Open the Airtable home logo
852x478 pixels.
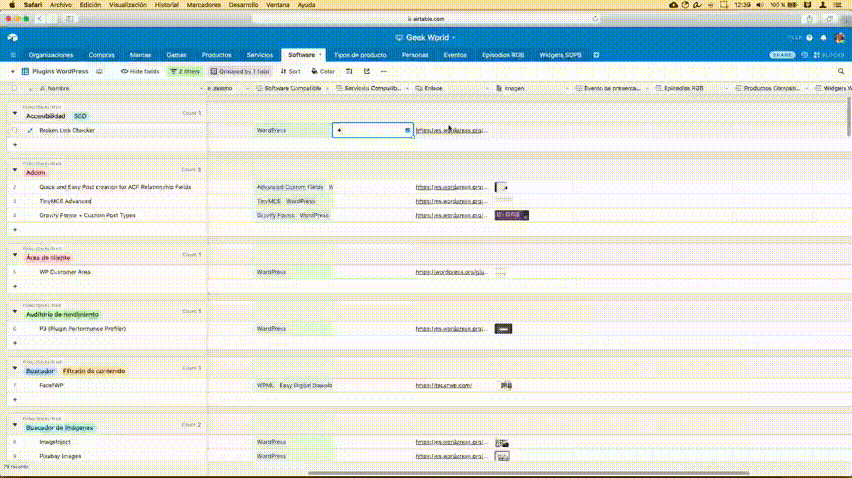12,37
